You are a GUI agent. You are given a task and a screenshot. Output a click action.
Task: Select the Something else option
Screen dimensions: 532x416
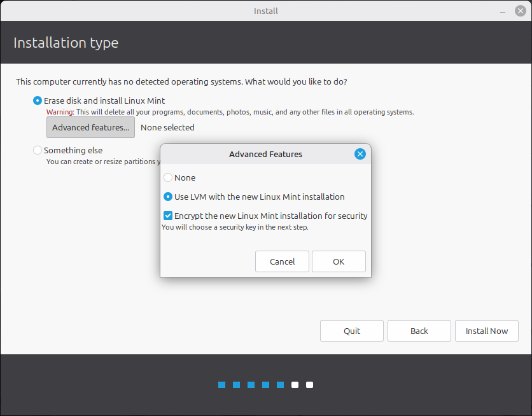click(x=37, y=150)
